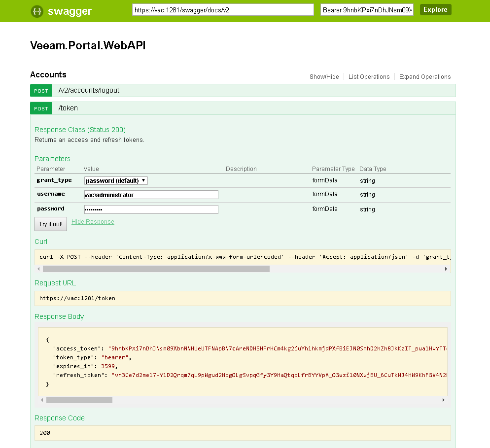Click the POST badge for /token
The height and width of the screenshot is (448, 490).
[41, 108]
